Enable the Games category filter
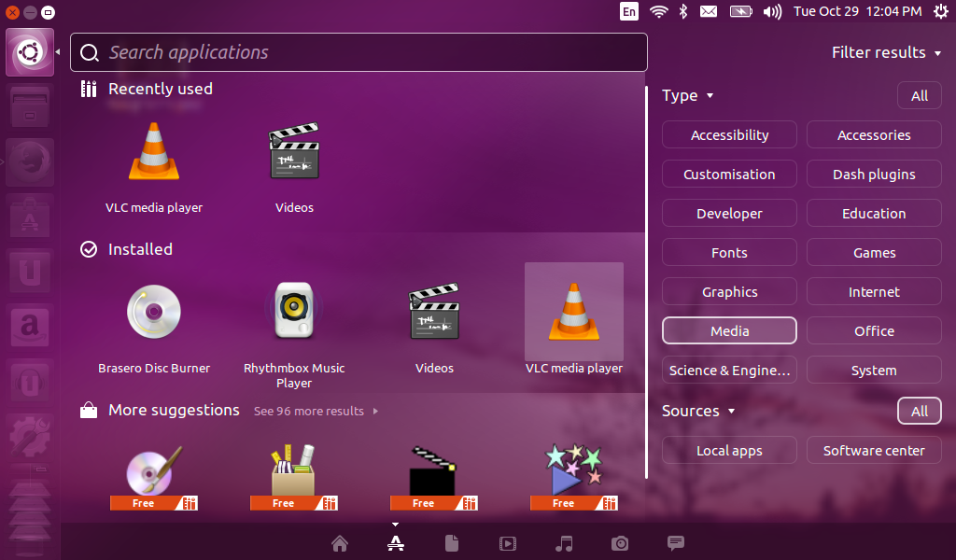Screen dimensions: 956x560 point(874,252)
